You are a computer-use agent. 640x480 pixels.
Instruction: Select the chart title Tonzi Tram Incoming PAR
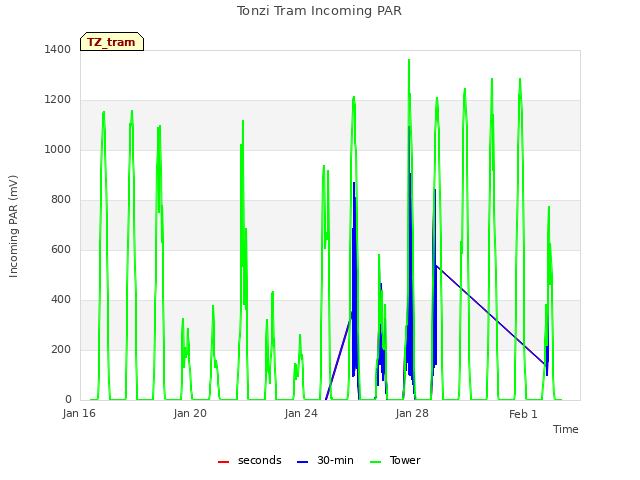click(x=319, y=11)
